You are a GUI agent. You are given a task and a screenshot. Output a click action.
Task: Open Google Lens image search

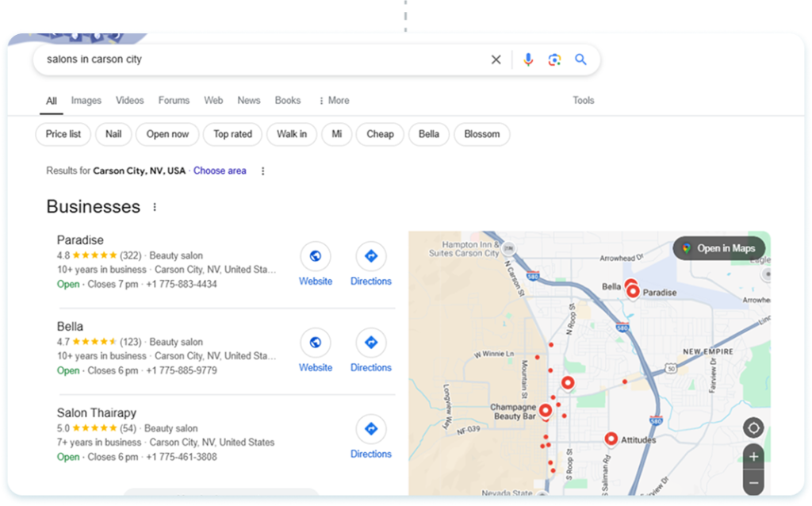coord(554,59)
